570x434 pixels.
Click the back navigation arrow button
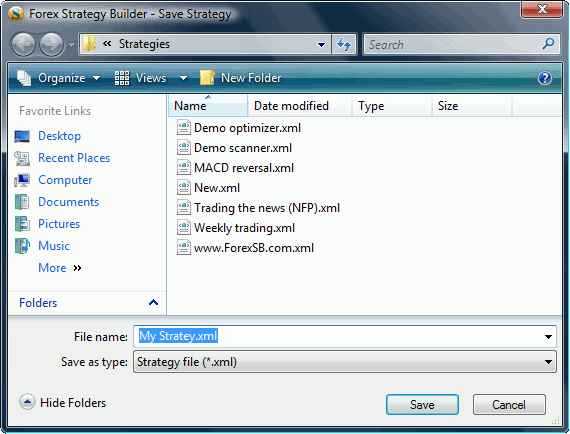(x=23, y=44)
